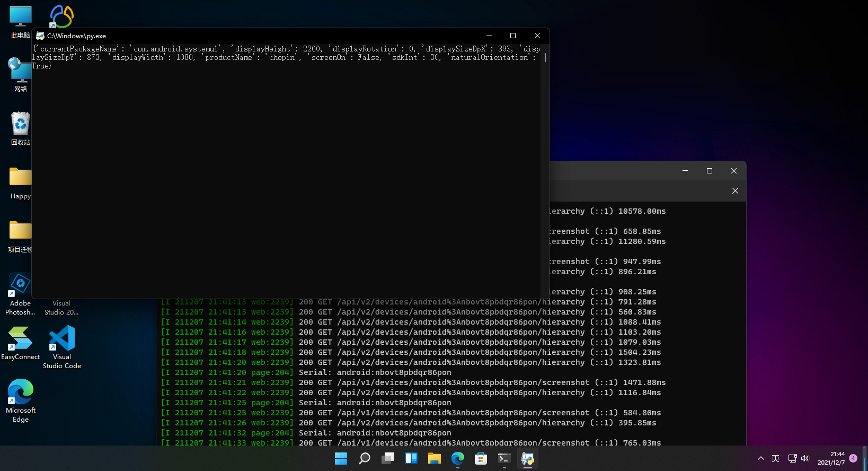The image size is (868, 471).
Task: Click the log value 10578.00ms
Action: [642, 211]
